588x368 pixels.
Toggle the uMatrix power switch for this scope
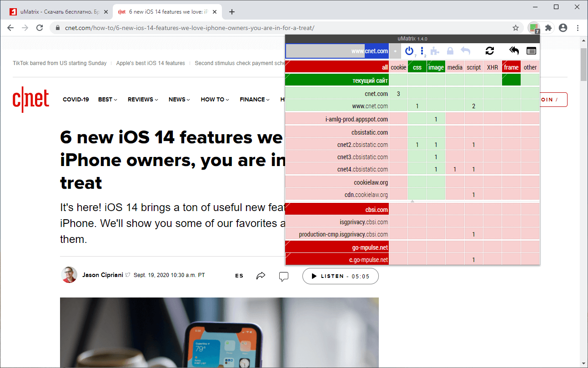coord(409,51)
